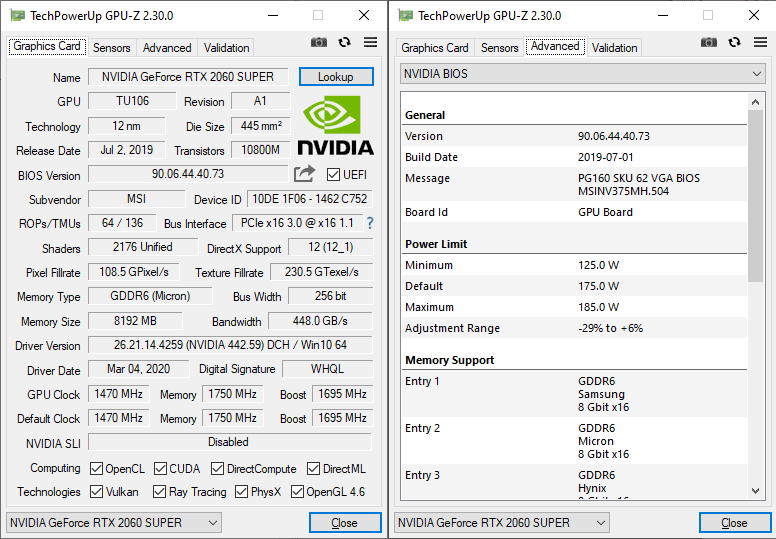This screenshot has width=776, height=539.
Task: Click the Bus Interface question mark icon
Action: click(x=370, y=223)
